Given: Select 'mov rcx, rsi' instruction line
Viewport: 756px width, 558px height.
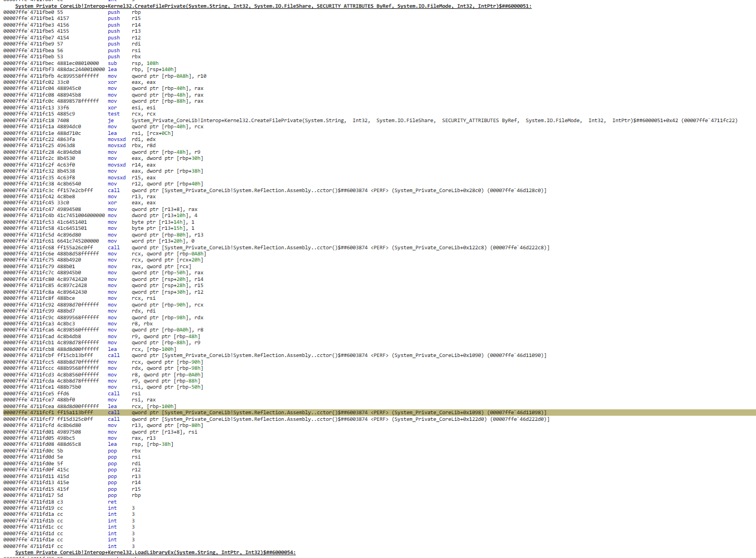Looking at the screenshot, I should point(79,298).
